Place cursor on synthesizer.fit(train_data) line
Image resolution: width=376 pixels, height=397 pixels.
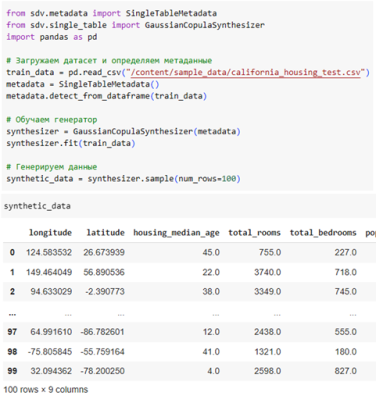pyautogui.click(x=71, y=143)
